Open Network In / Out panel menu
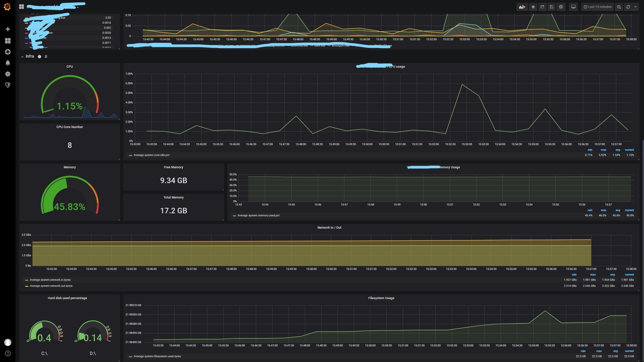The height and width of the screenshot is (362, 644). (329, 228)
